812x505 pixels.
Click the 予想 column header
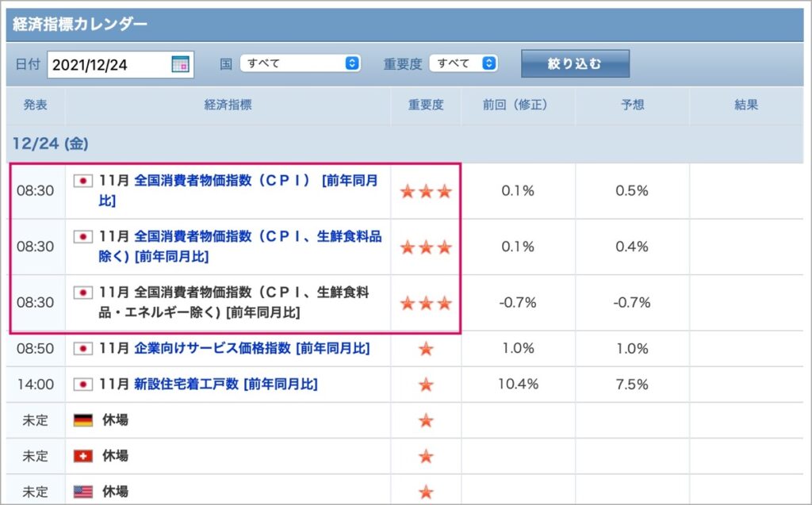tap(632, 105)
